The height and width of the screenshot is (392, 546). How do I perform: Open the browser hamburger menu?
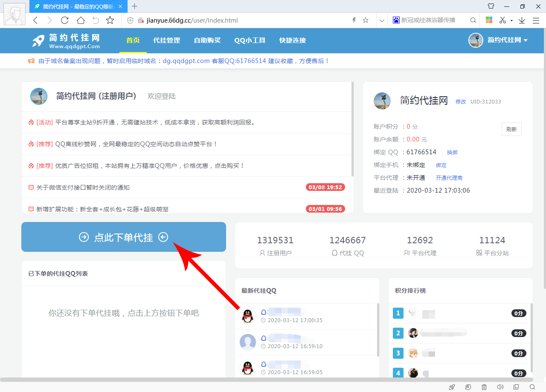(x=536, y=20)
